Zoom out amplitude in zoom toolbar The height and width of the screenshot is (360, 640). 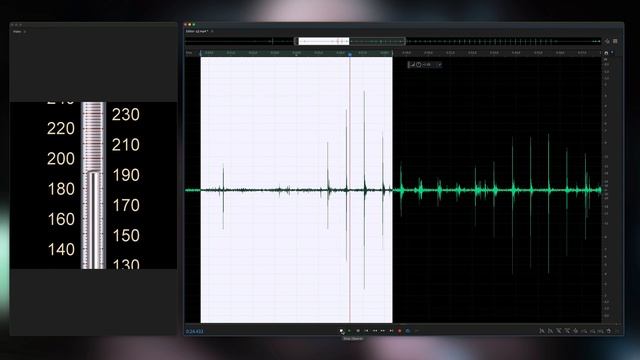pyautogui.click(x=550, y=331)
